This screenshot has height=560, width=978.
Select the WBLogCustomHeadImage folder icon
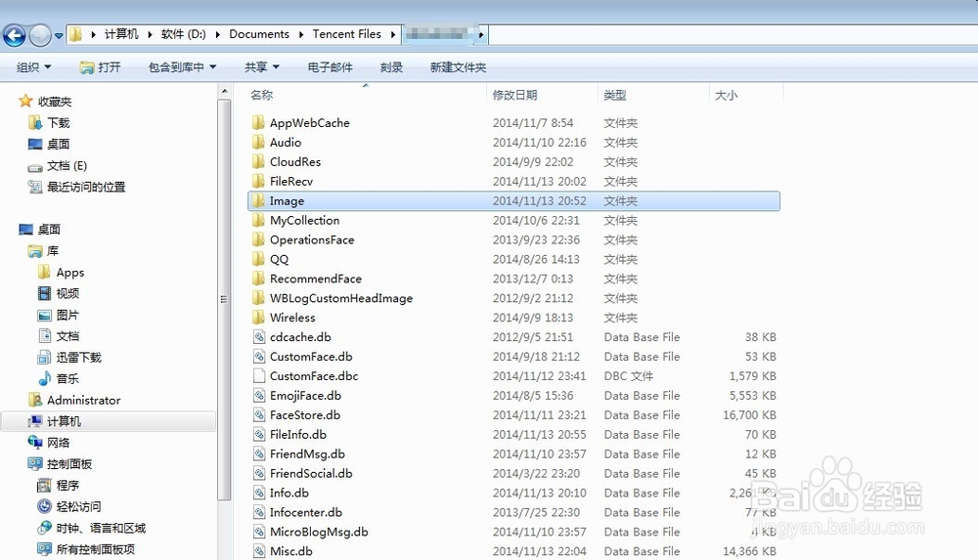click(x=258, y=297)
